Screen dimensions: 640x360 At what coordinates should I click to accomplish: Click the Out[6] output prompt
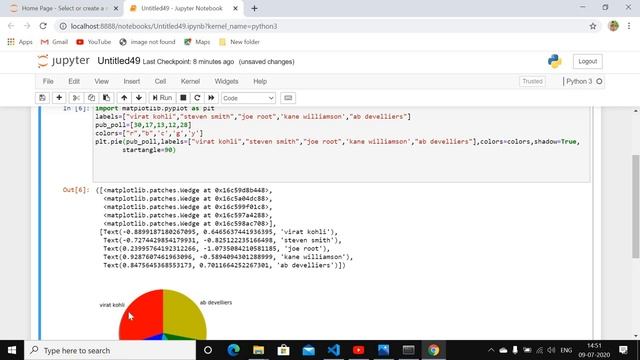(76, 190)
